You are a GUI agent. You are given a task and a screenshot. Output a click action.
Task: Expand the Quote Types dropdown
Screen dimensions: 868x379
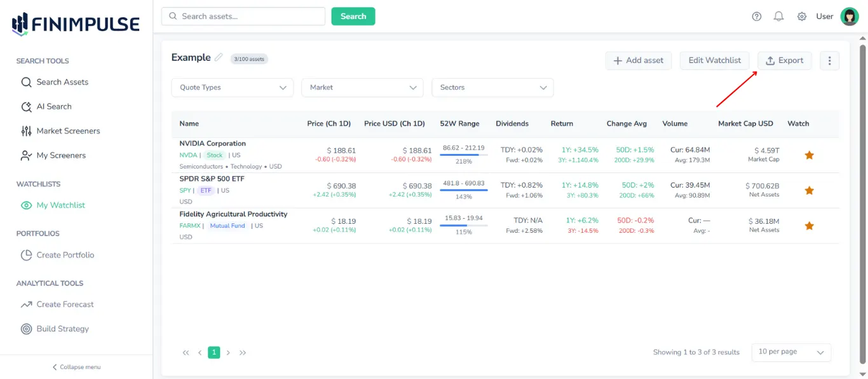click(232, 88)
